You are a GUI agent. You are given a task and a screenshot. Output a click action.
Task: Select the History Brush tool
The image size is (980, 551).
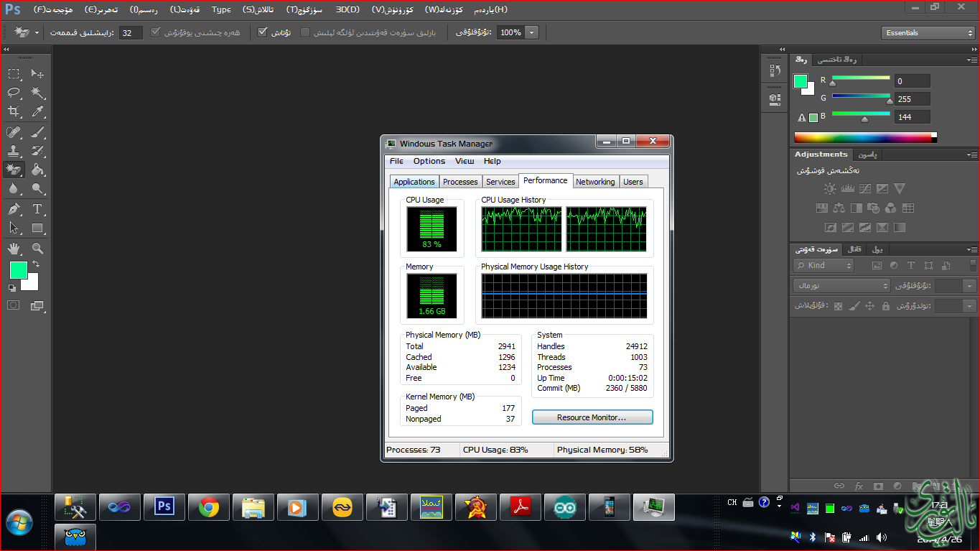pos(37,151)
